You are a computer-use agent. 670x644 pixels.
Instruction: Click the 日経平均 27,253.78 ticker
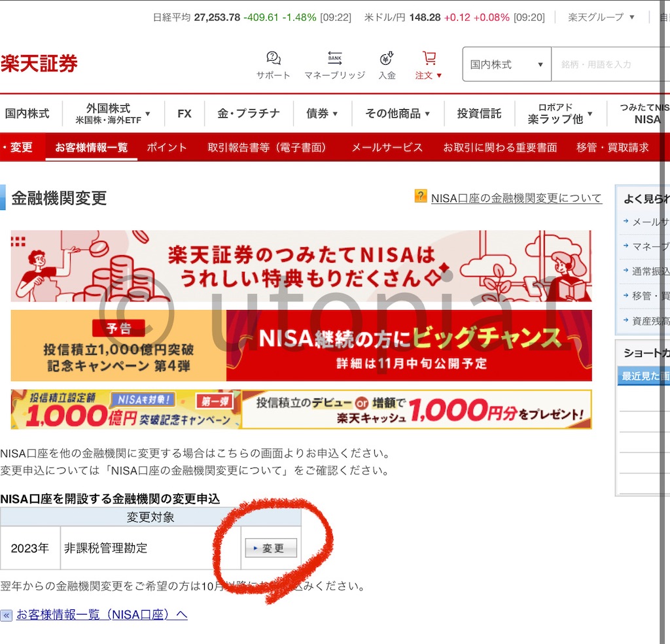(252, 18)
